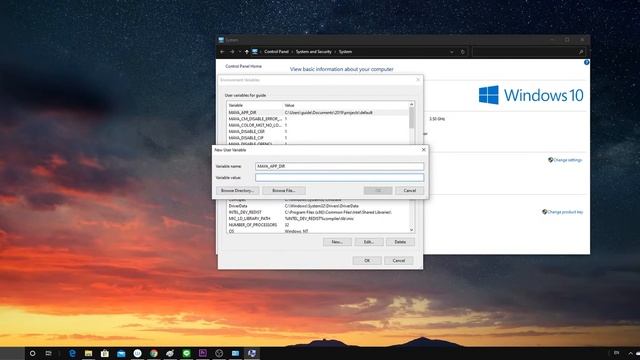Open active Control Panel taskbar icon

point(252,353)
